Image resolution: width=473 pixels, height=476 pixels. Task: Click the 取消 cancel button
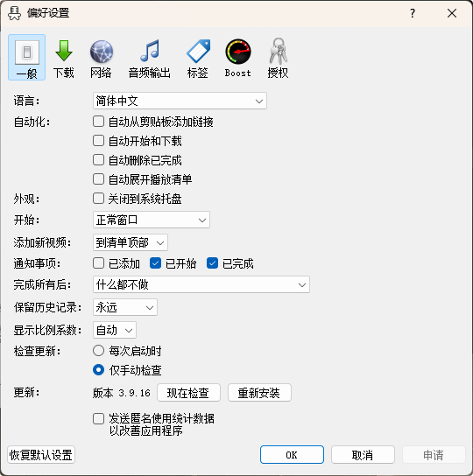pyautogui.click(x=363, y=455)
